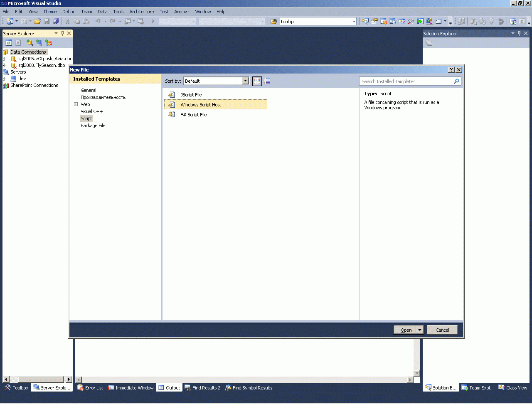Click the Solution Explorer properties toolbar icon
The width and height of the screenshot is (532, 404).
point(429,43)
